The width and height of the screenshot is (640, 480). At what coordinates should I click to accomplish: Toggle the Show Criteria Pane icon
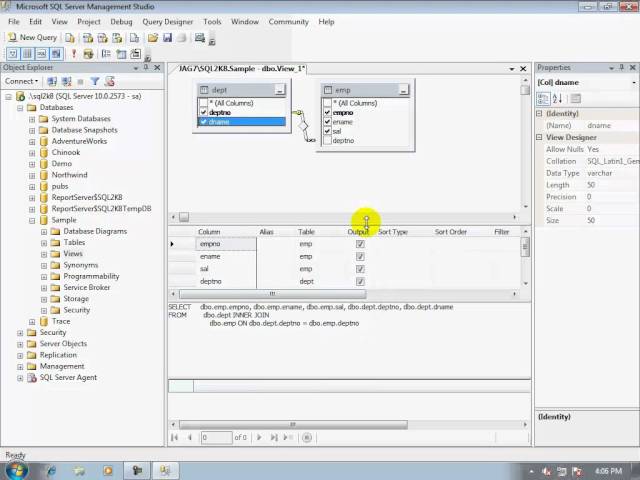(27, 53)
